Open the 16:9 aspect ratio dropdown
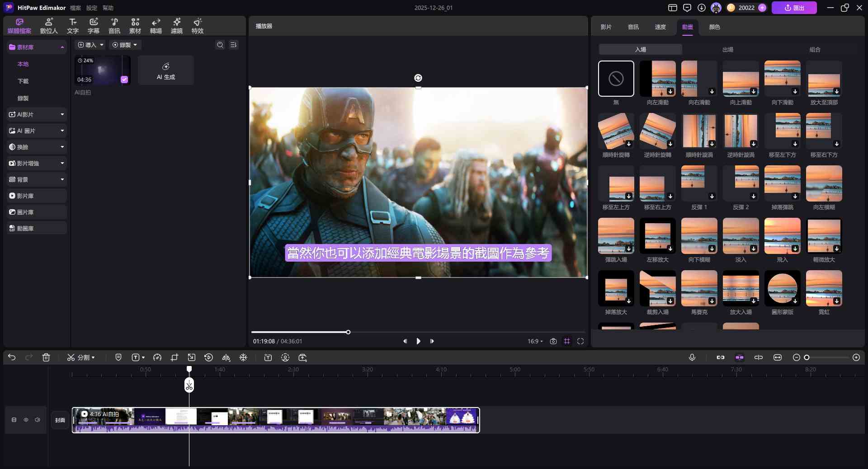The image size is (868, 469). [535, 341]
